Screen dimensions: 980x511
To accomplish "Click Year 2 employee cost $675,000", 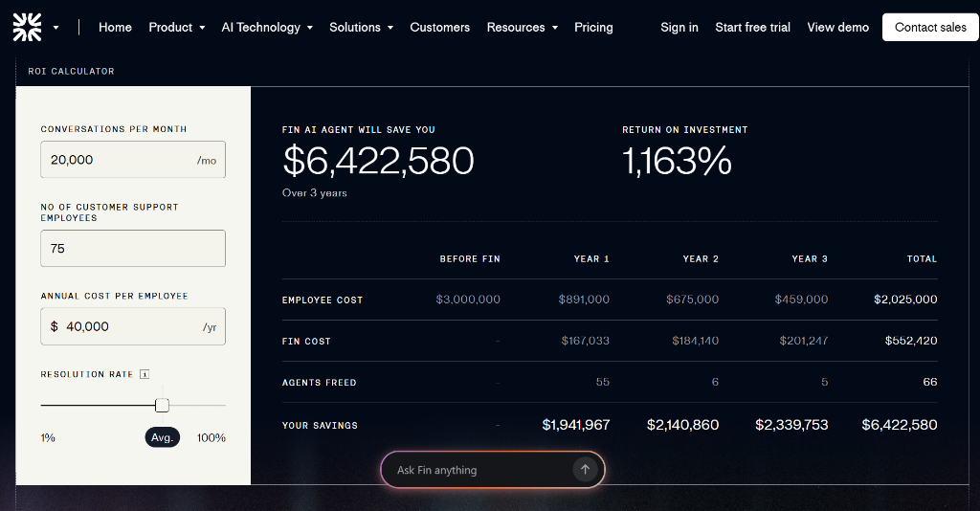I will [693, 300].
